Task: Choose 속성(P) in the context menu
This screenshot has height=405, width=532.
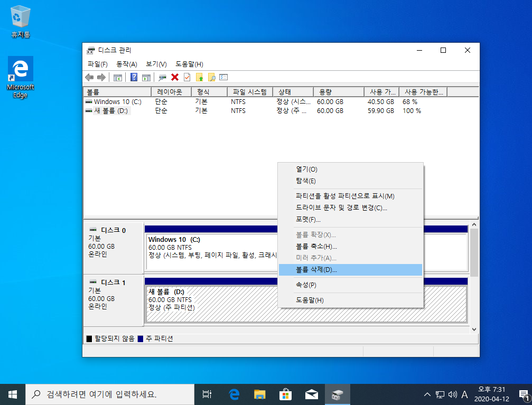Action: (350, 285)
